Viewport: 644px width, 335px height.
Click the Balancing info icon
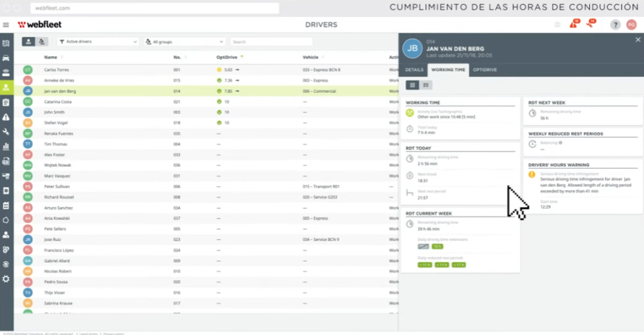click(560, 143)
